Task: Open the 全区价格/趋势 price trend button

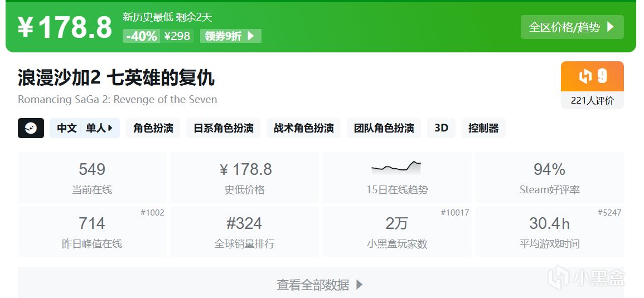Action: tap(572, 27)
